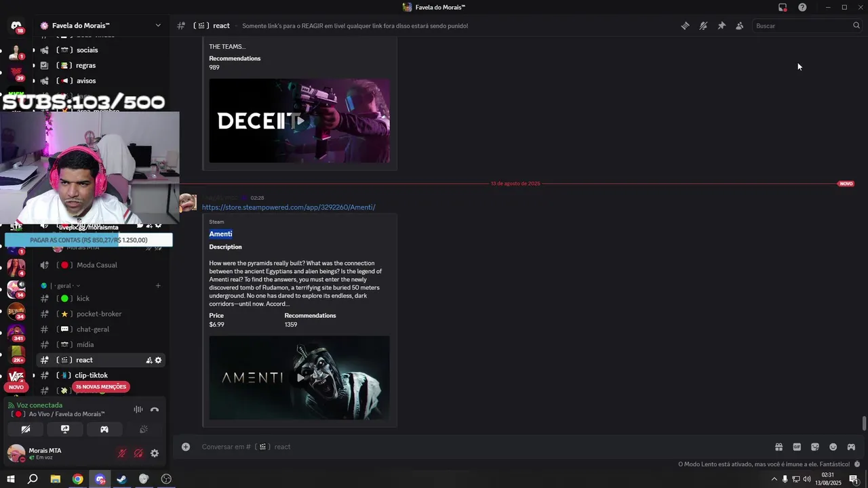Image resolution: width=868 pixels, height=488 pixels.
Task: Open server with 34 badge
Action: point(16,311)
